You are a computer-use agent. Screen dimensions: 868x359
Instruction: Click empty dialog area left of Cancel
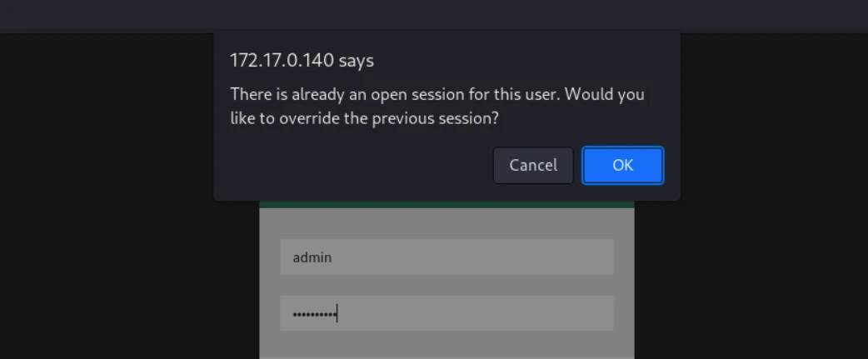(x=358, y=165)
